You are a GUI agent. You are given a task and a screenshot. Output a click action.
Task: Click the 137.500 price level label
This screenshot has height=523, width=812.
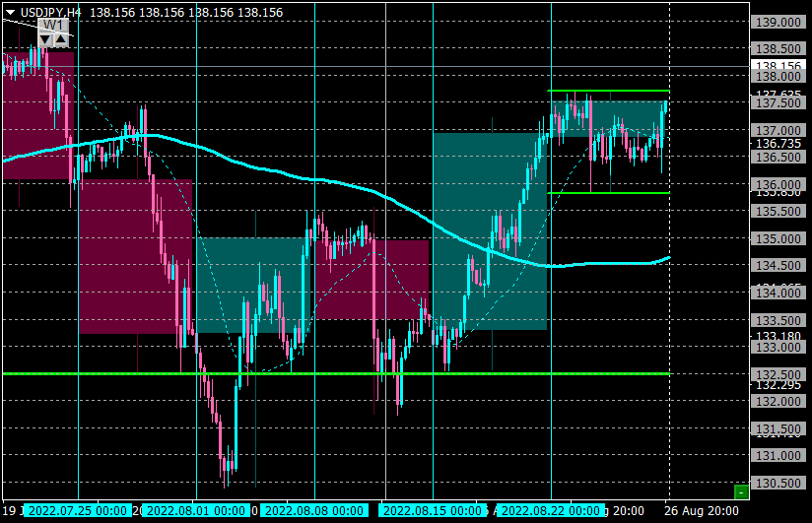coord(778,103)
